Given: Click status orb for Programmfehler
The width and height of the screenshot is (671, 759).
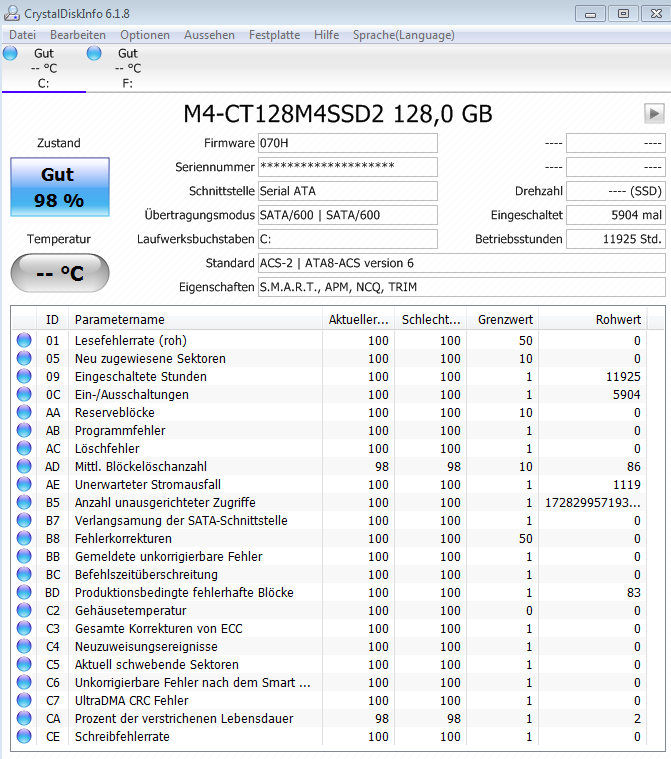Looking at the screenshot, I should pos(24,430).
